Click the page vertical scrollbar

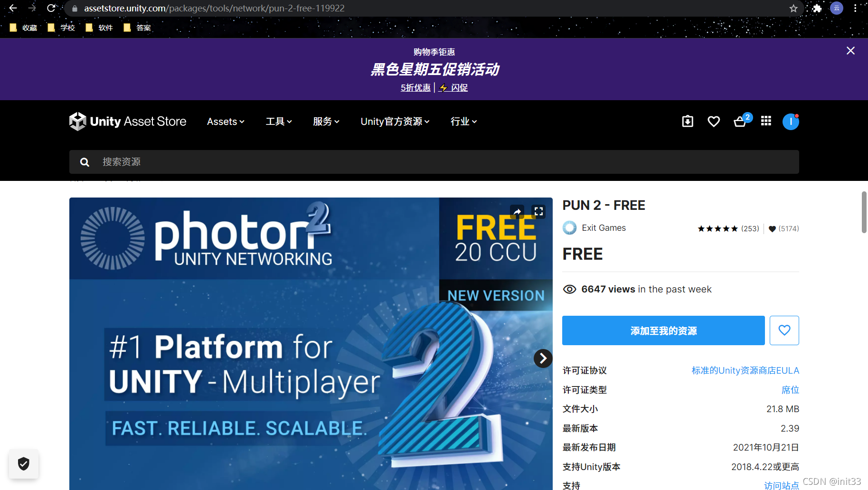tap(864, 212)
